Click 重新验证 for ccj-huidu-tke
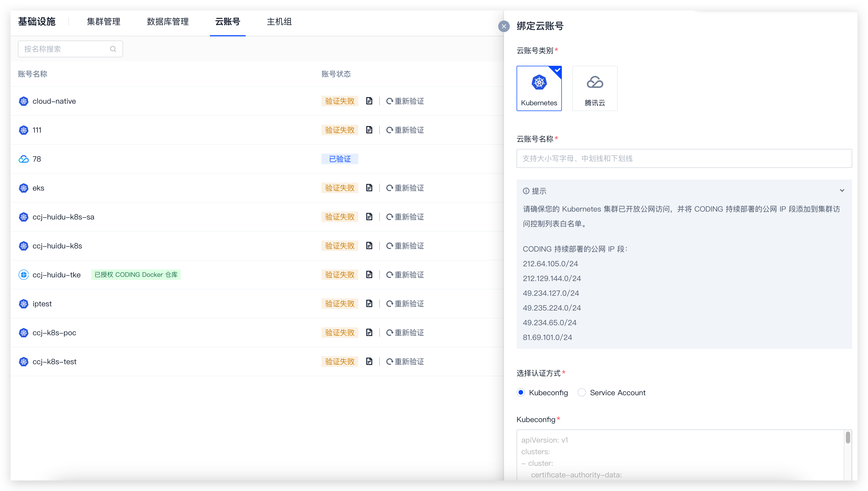 point(405,275)
